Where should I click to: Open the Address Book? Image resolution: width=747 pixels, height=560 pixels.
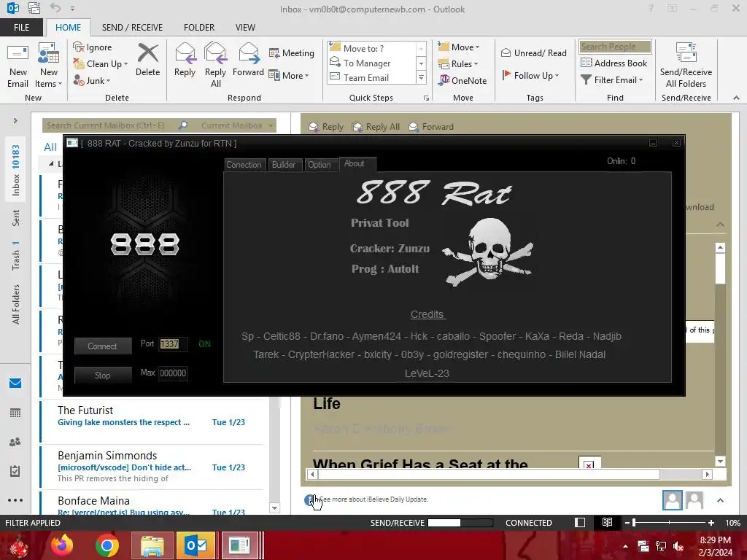pos(614,63)
